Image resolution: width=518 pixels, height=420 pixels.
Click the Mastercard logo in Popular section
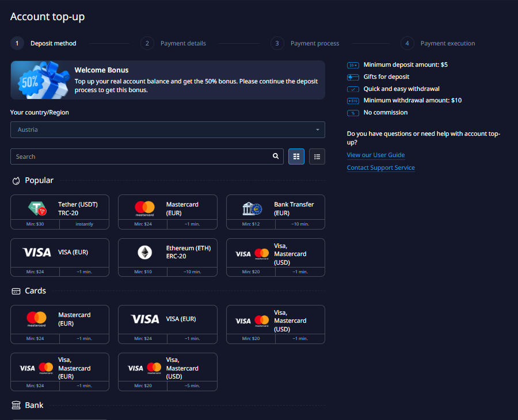(x=144, y=208)
